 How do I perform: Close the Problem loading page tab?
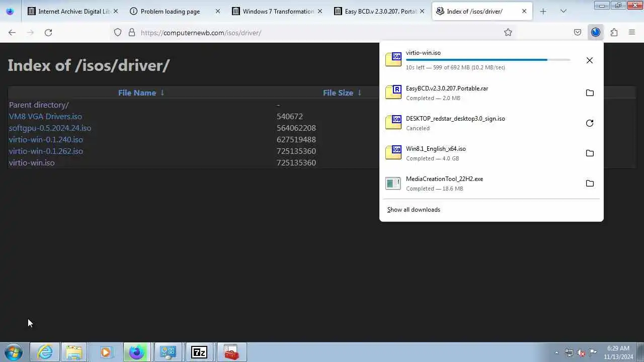click(218, 11)
